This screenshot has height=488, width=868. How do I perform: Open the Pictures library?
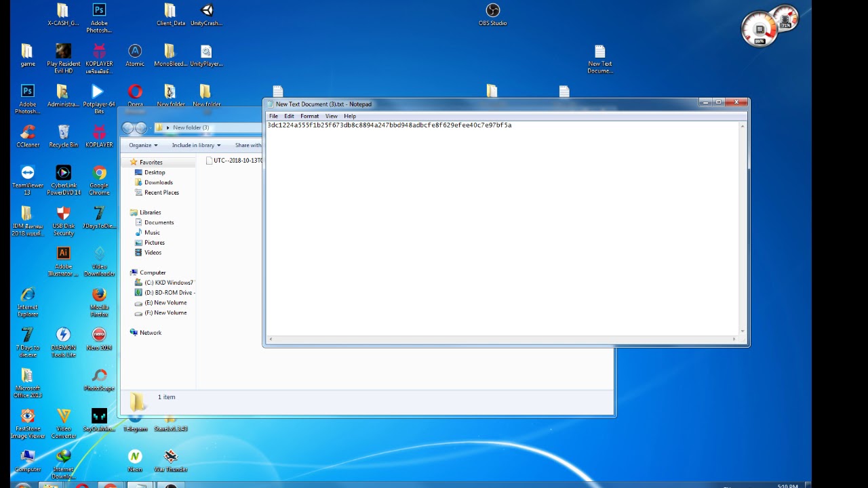154,243
